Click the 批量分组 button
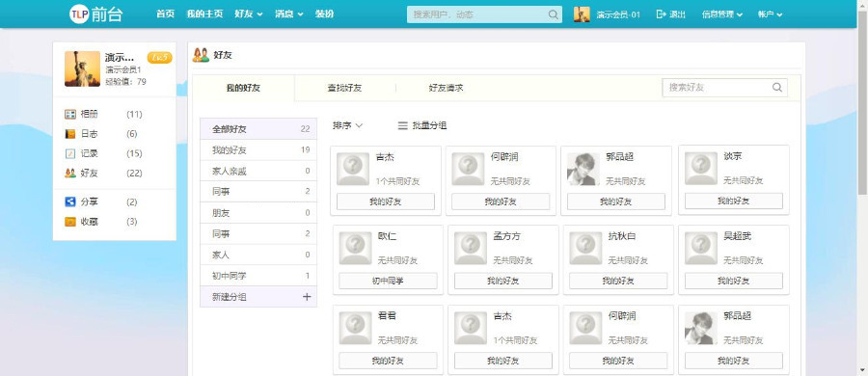This screenshot has height=376, width=868. (x=422, y=125)
